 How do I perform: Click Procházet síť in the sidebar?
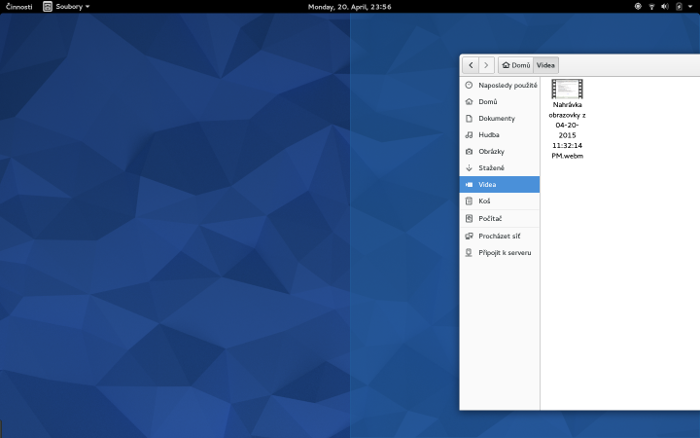(x=499, y=236)
